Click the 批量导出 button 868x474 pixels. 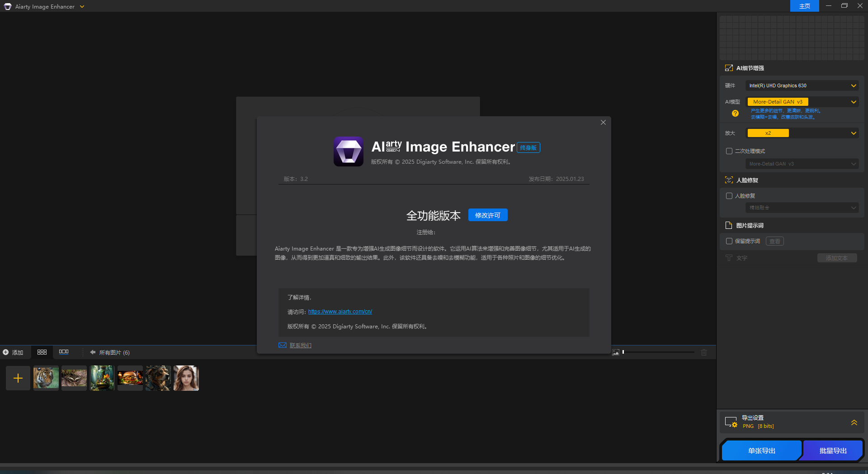point(833,450)
